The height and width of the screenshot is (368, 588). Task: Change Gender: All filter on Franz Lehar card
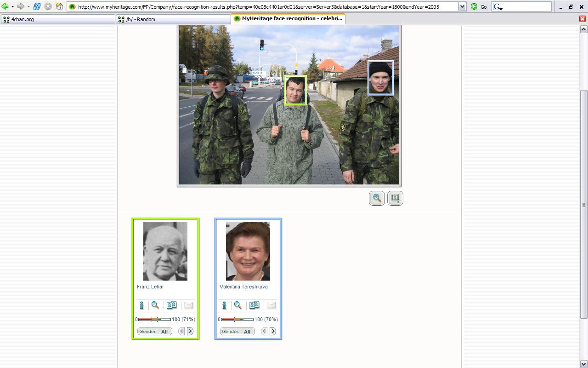coord(155,331)
